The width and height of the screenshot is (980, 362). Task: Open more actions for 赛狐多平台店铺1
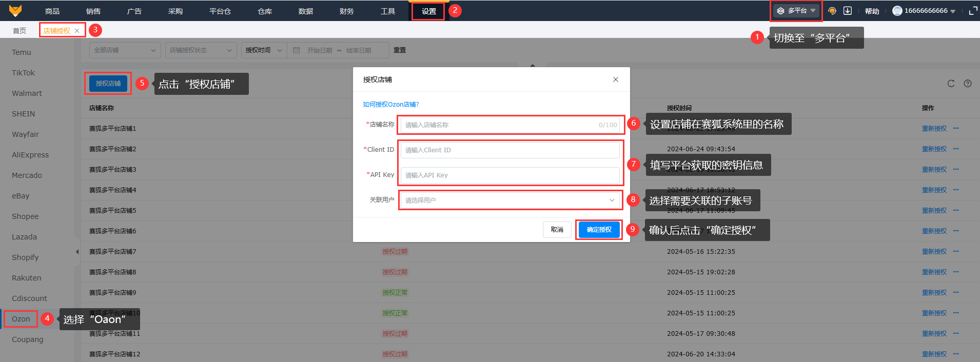[x=956, y=128]
